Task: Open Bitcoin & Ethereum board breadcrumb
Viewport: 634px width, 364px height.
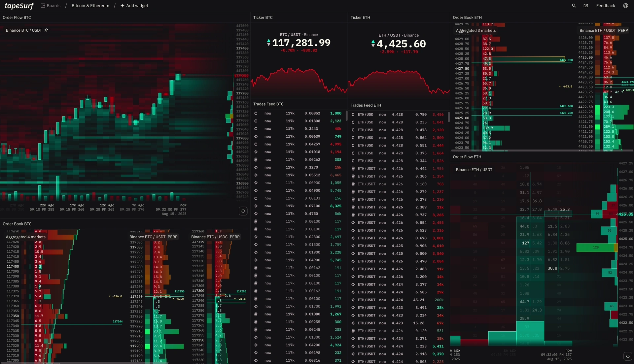Action: [x=90, y=6]
